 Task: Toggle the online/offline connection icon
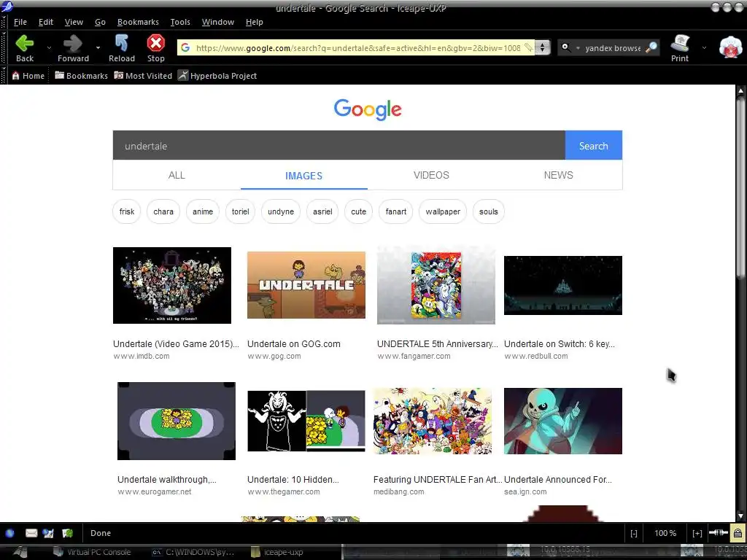[718, 533]
